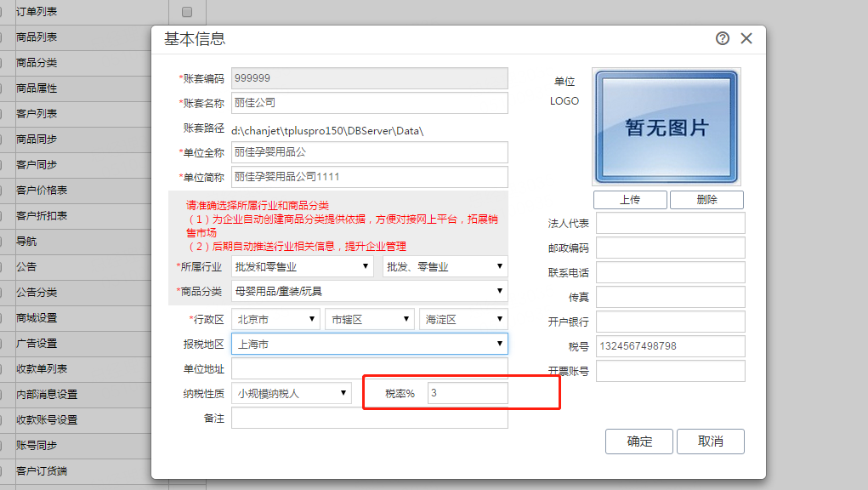Click the 传真 input field
Image resolution: width=868 pixels, height=490 pixels.
pos(671,297)
